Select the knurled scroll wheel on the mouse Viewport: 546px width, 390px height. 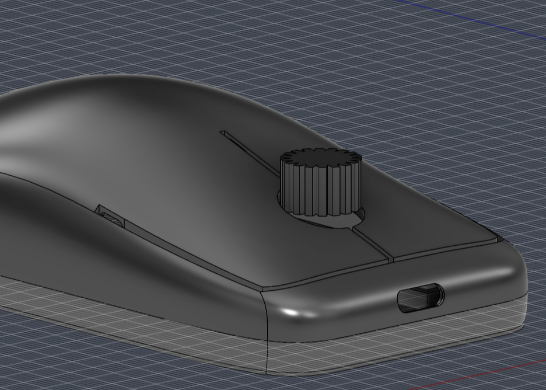coord(320,183)
